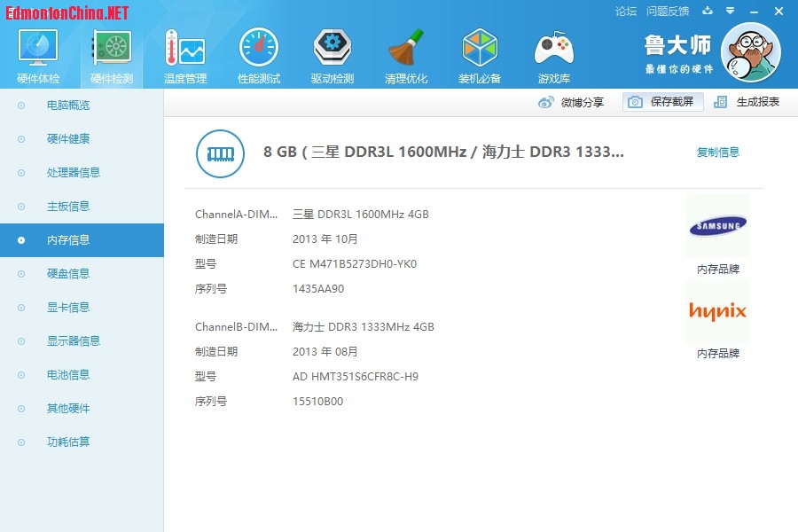Open the 装机必备 cube icon

coord(480,49)
